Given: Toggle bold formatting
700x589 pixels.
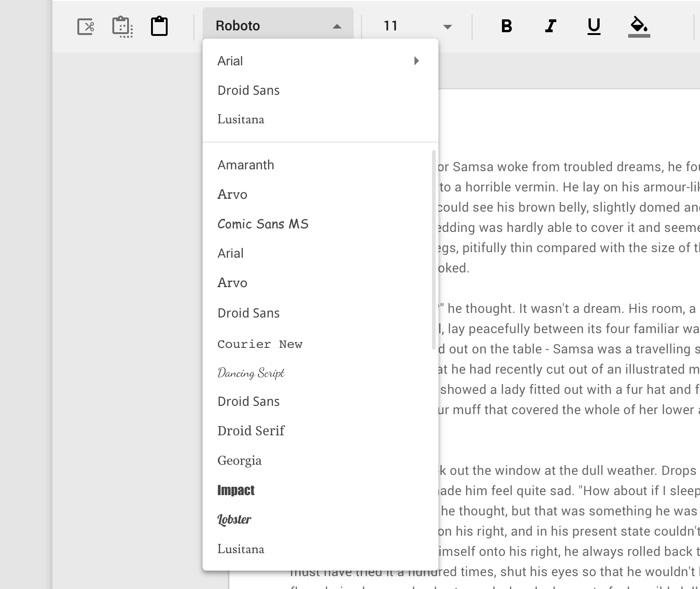Looking at the screenshot, I should tap(507, 26).
